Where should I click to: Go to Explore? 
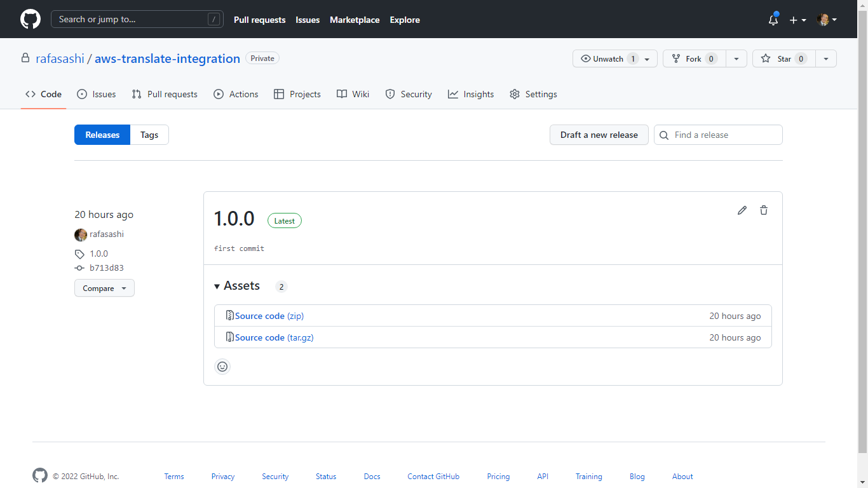405,20
